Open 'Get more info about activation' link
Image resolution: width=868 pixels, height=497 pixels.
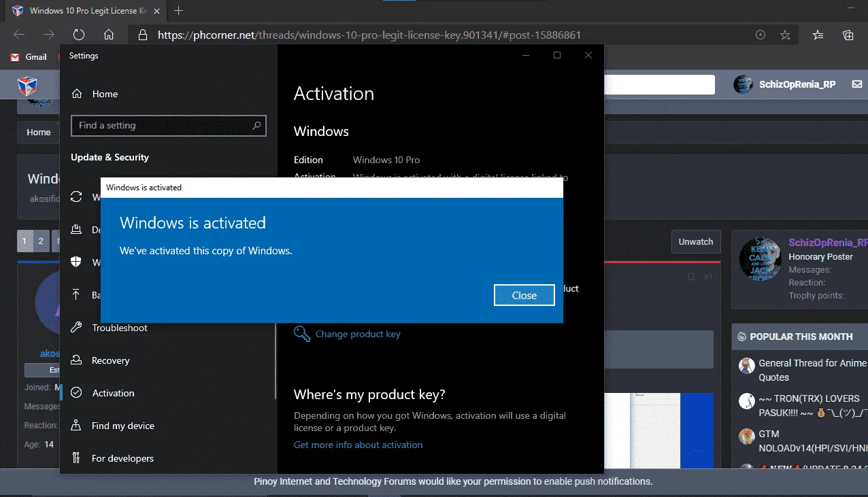click(358, 445)
